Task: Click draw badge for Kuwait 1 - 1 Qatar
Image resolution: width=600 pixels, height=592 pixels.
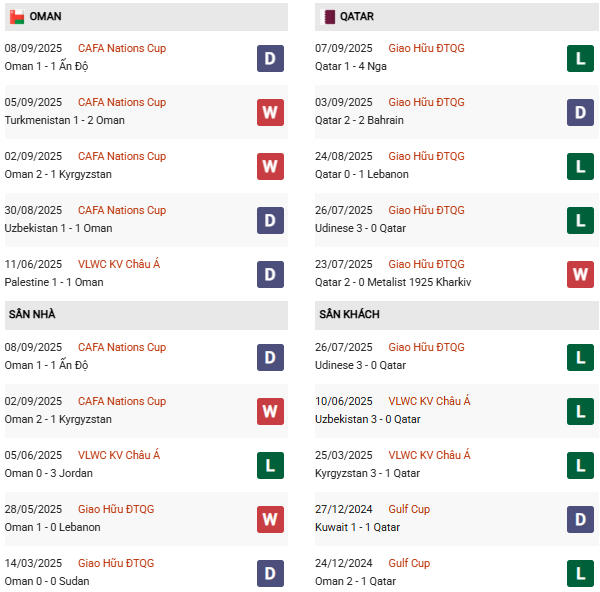Action: pyautogui.click(x=581, y=519)
